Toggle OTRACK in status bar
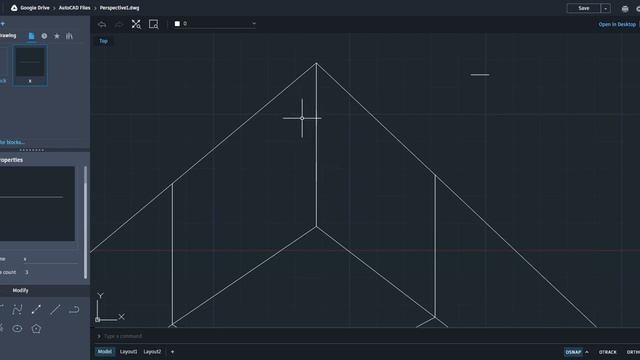 click(x=607, y=352)
